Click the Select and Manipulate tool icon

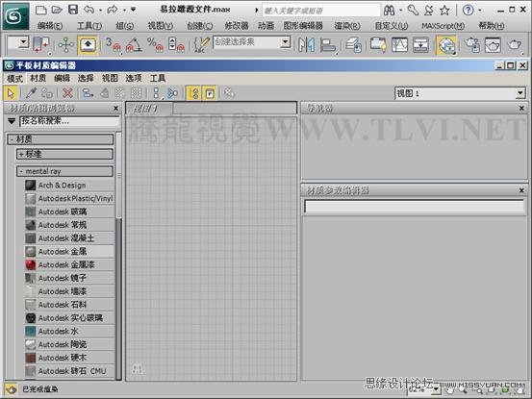65,45
